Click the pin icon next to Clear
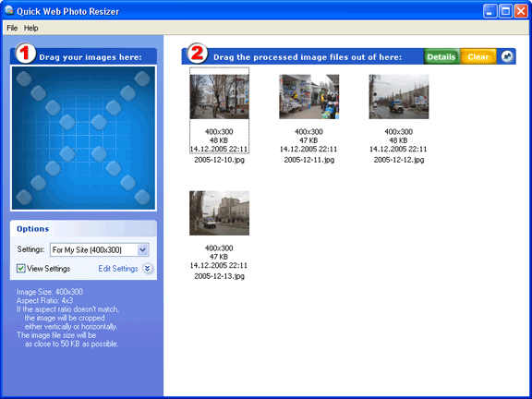 (x=507, y=56)
